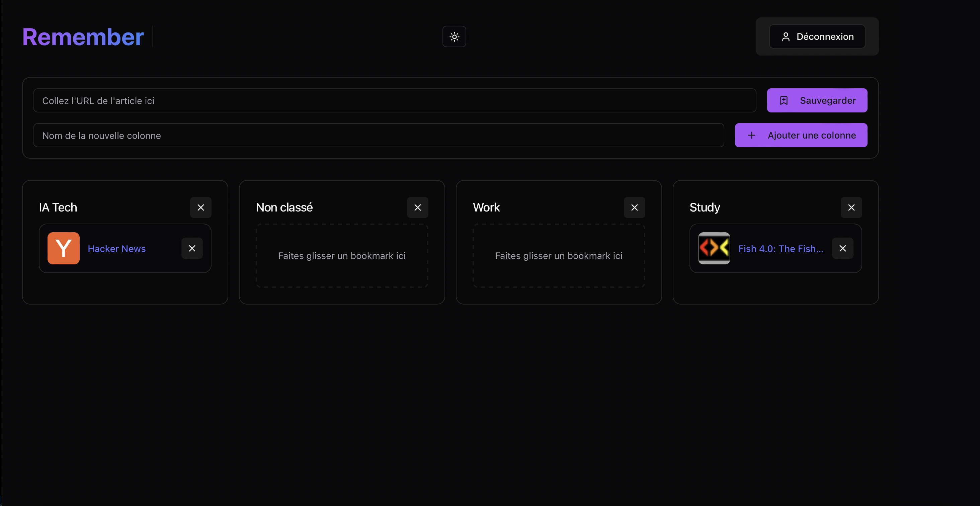Click the Hacker News Y favicon
The width and height of the screenshot is (980, 506).
pyautogui.click(x=64, y=248)
